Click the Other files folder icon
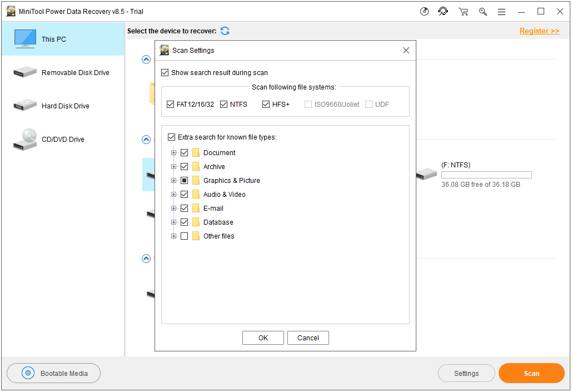 (x=196, y=236)
